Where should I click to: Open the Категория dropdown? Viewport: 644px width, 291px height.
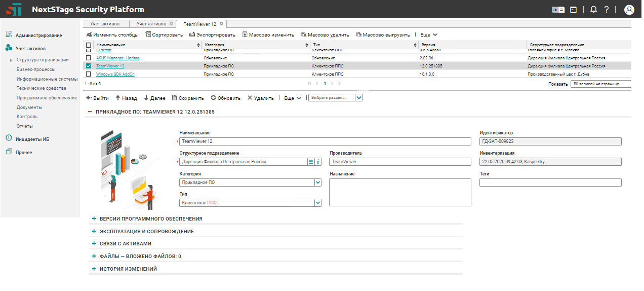(x=317, y=183)
